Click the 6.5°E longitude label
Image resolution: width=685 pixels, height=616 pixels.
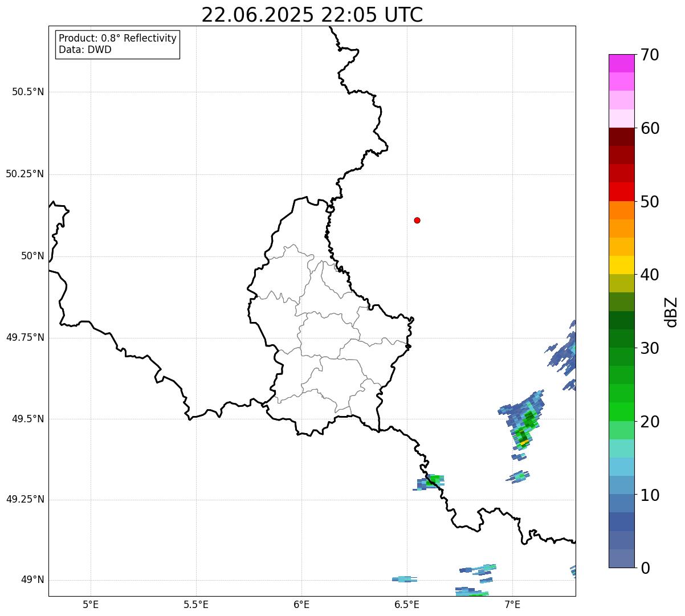(x=407, y=604)
